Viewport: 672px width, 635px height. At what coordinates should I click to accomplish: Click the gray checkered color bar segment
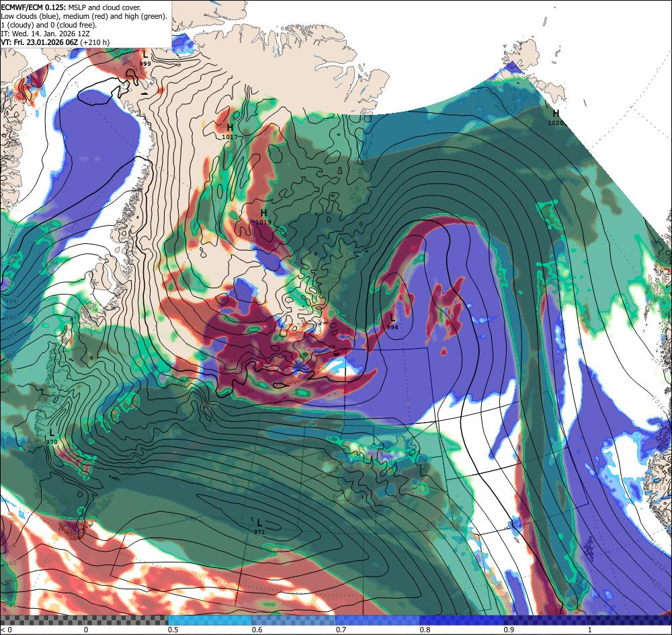(84, 620)
